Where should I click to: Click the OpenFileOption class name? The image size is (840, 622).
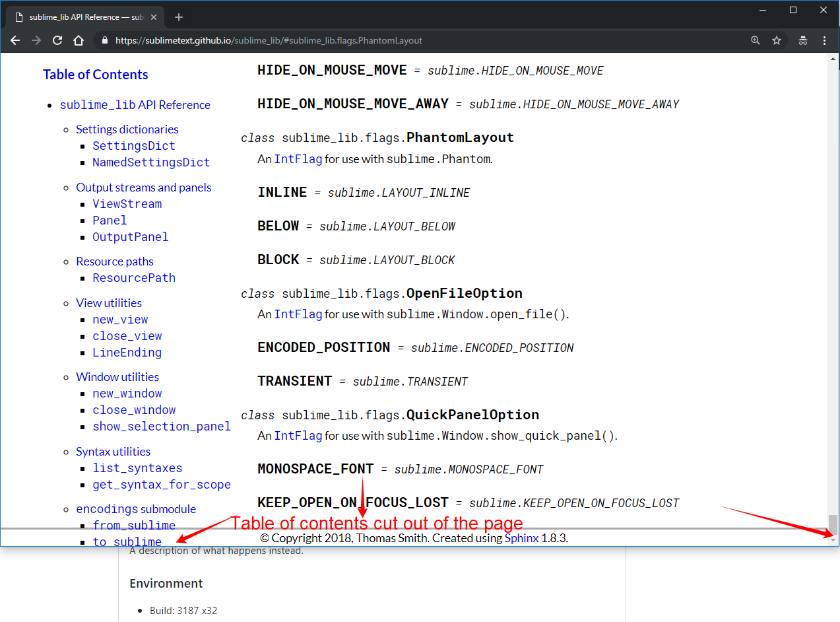click(465, 293)
